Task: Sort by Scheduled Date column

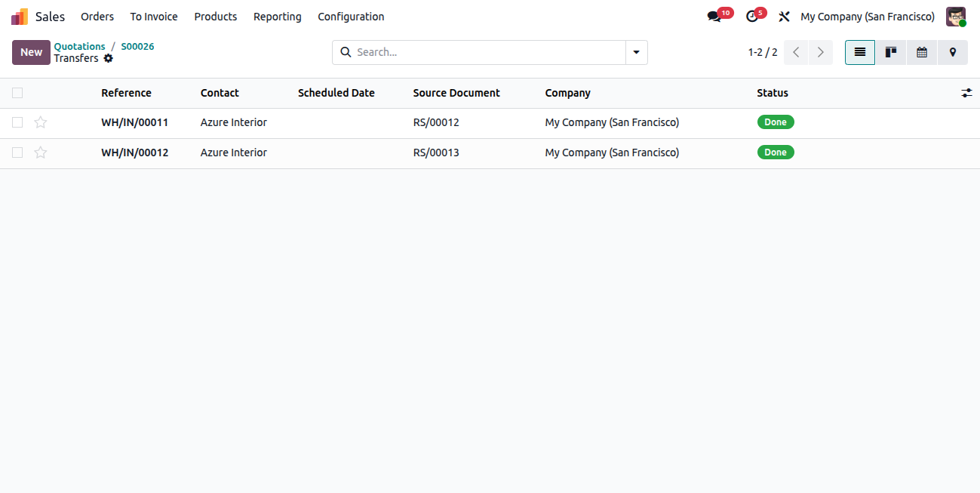Action: tap(336, 93)
